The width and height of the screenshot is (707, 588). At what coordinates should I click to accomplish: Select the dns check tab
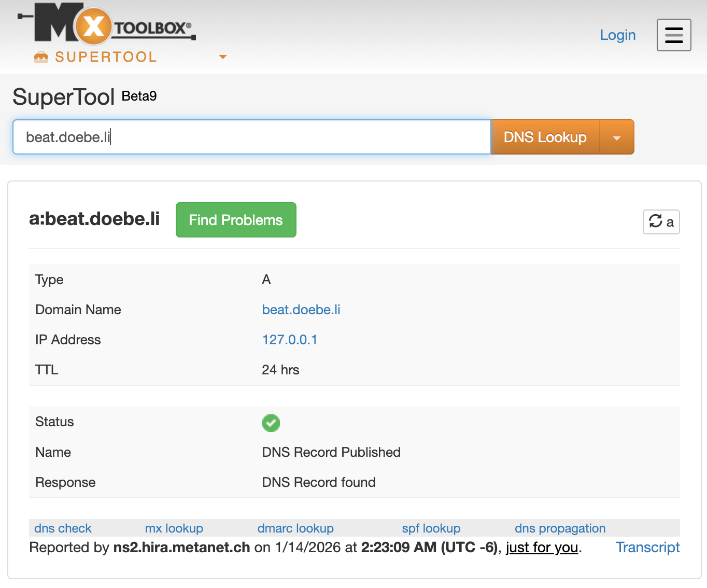tap(63, 528)
